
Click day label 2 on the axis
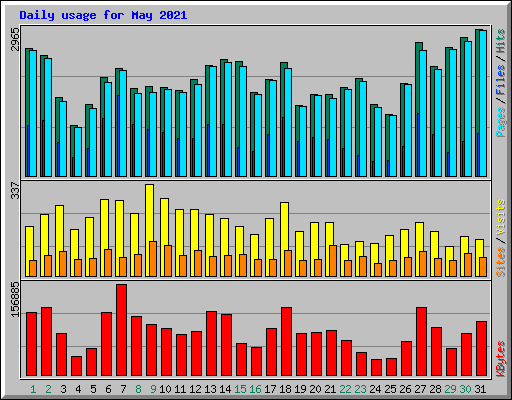48,389
